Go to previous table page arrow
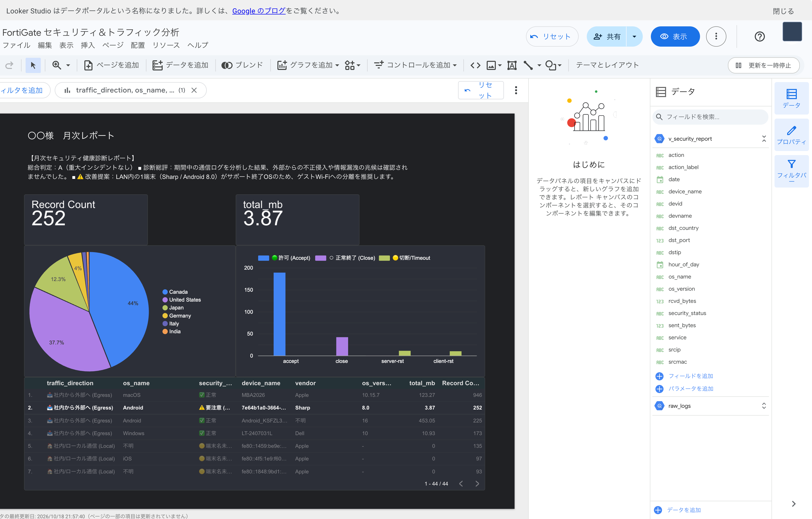812x519 pixels. tap(461, 484)
